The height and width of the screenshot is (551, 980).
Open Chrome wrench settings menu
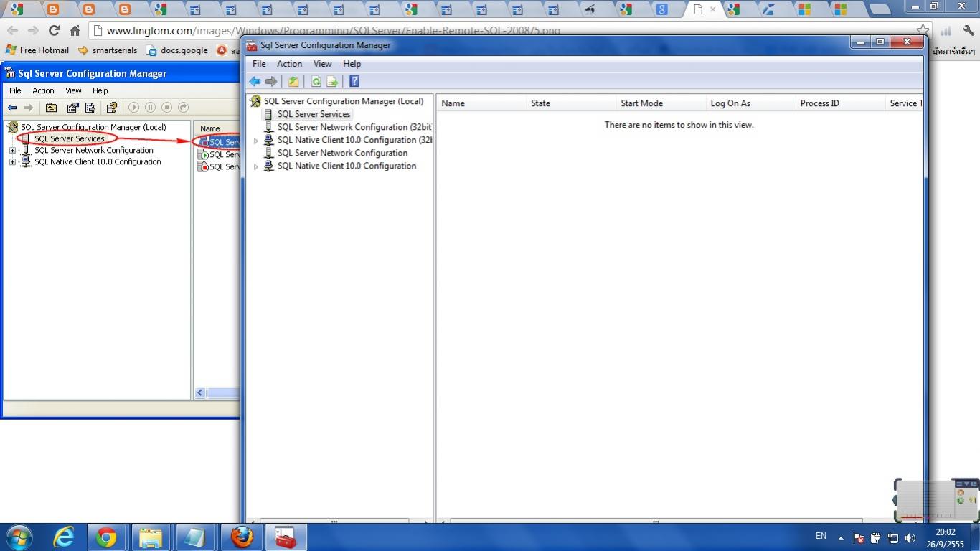pyautogui.click(x=968, y=31)
